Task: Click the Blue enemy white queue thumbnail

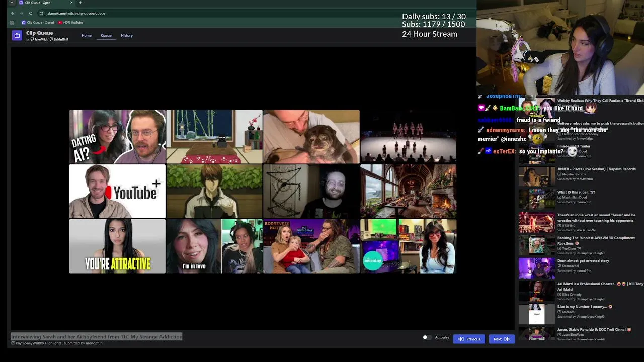Action: pyautogui.click(x=537, y=314)
